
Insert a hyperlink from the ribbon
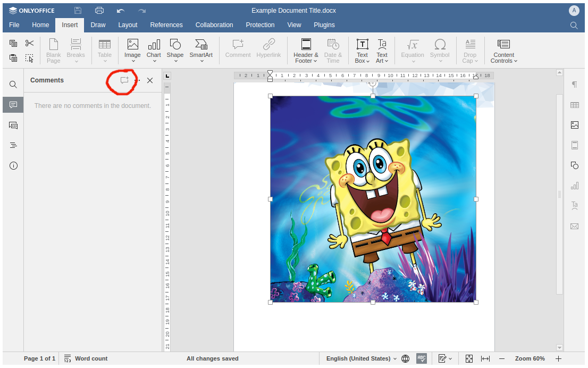(268, 49)
